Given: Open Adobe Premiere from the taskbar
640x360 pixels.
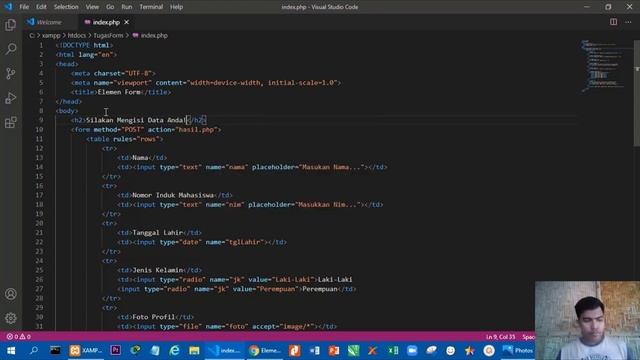Looking at the screenshot, I should pyautogui.click(x=116, y=351).
